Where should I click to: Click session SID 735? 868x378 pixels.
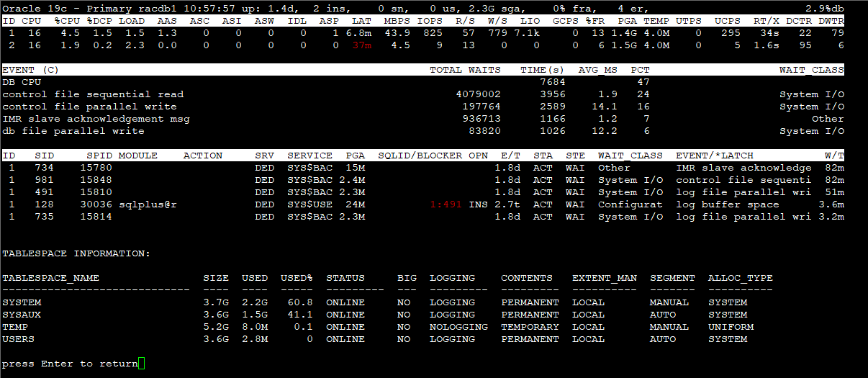[x=44, y=217]
